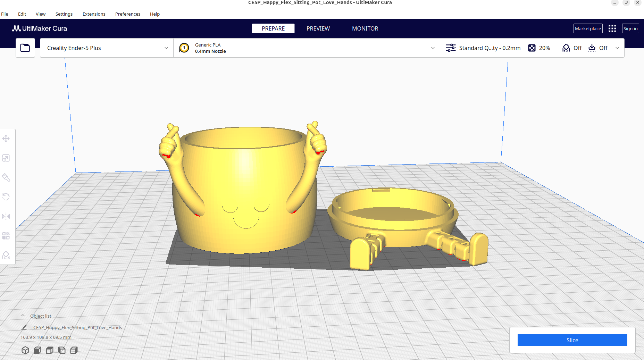Screen dimensions: 644x360
Task: Select the Scale tool
Action: (6, 158)
